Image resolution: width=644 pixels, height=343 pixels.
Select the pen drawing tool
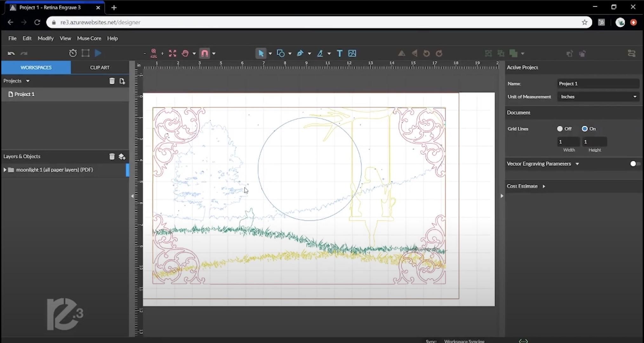(x=300, y=53)
